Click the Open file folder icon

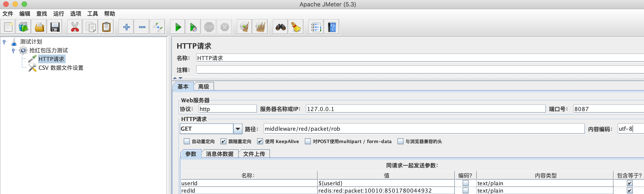[39, 27]
